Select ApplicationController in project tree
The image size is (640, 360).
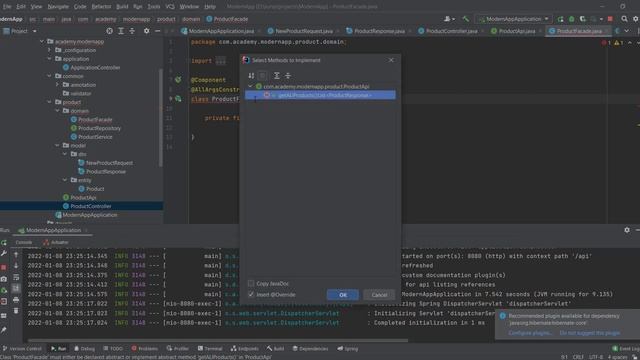pos(95,68)
